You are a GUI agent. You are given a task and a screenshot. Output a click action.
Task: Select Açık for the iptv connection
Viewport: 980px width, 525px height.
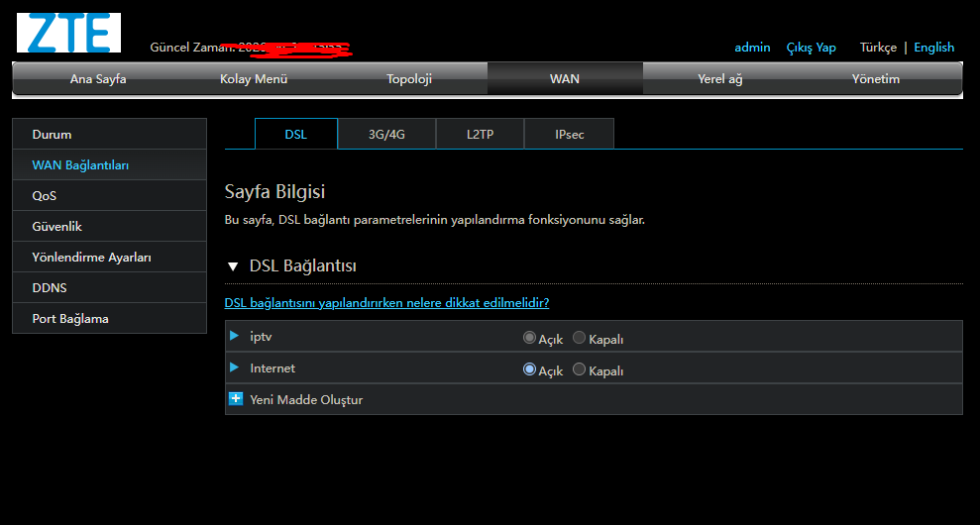click(529, 338)
